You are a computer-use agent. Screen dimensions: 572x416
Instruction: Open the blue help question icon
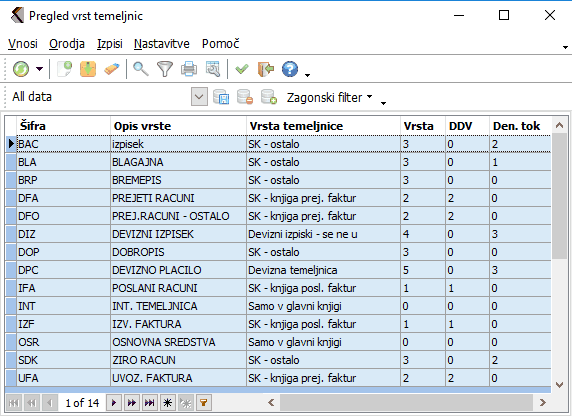[290, 69]
